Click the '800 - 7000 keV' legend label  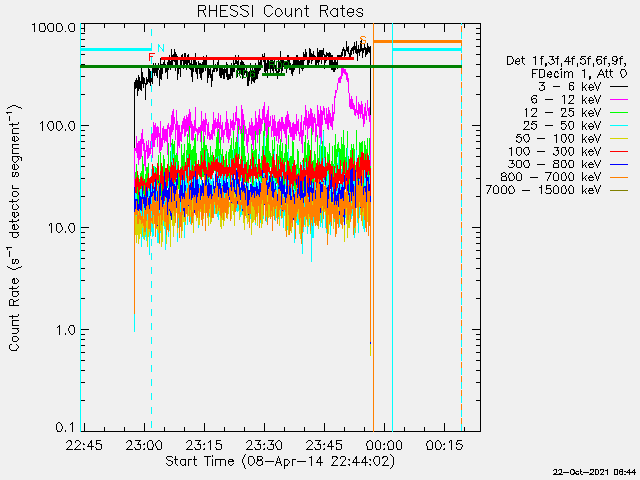(551, 177)
